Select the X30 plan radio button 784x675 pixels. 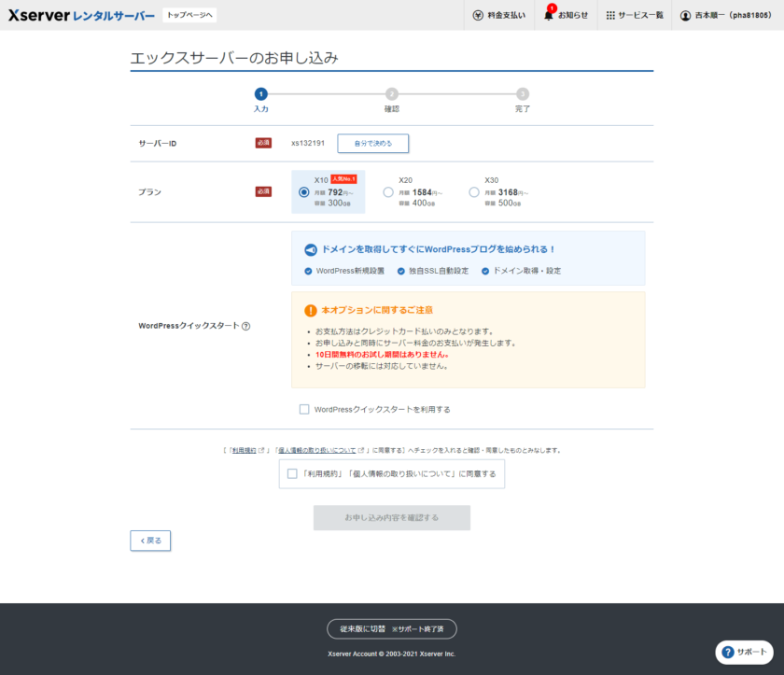(474, 192)
